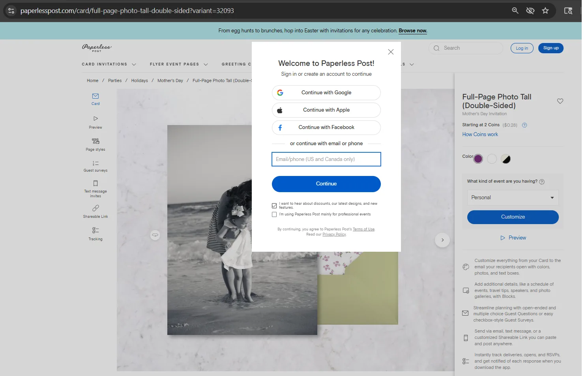This screenshot has width=588, height=376.
Task: Open How Coins work link
Action: [x=480, y=135]
